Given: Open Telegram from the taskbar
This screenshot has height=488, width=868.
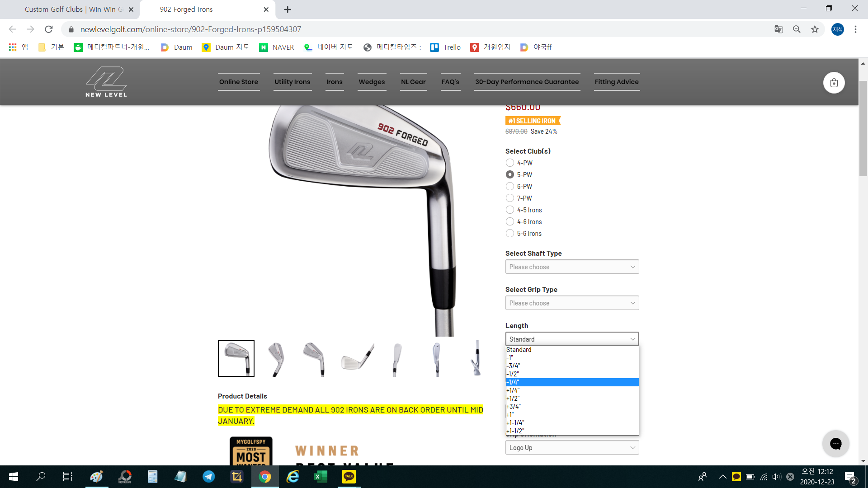Looking at the screenshot, I should pos(208,477).
